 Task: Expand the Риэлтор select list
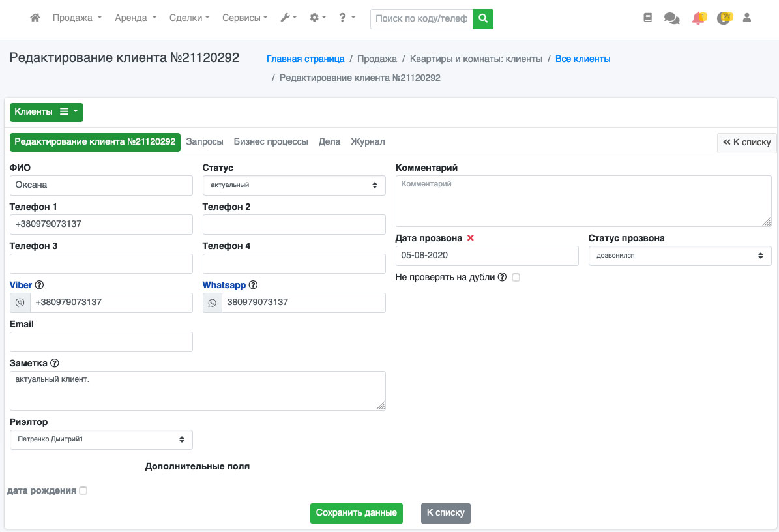coord(101,439)
